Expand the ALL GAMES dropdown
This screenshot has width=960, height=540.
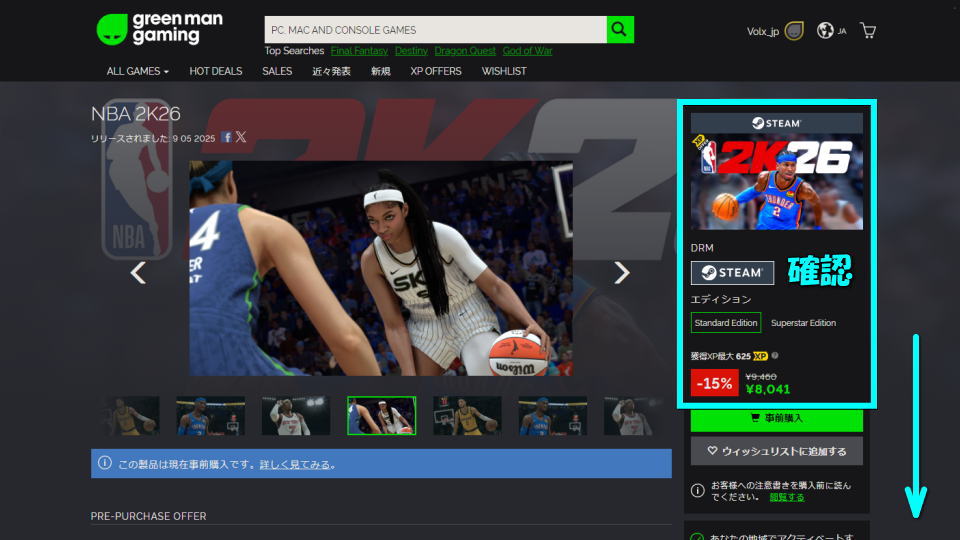[x=137, y=71]
